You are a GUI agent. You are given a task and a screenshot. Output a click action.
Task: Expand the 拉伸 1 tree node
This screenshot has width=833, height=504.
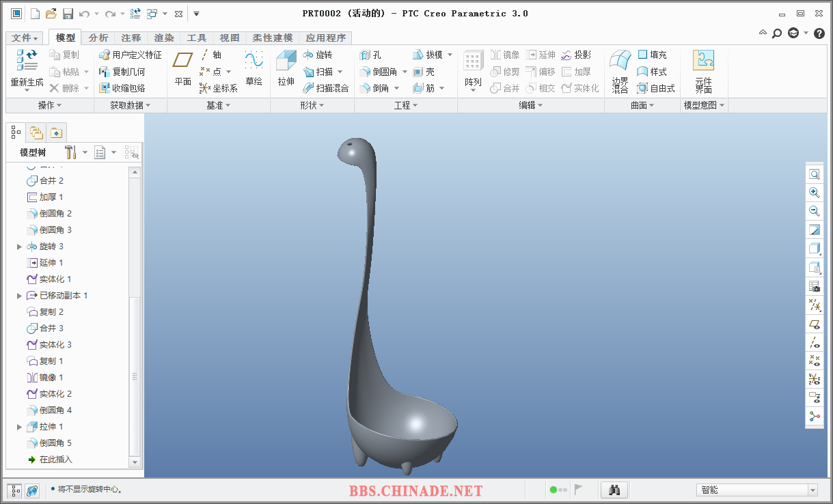pos(19,427)
